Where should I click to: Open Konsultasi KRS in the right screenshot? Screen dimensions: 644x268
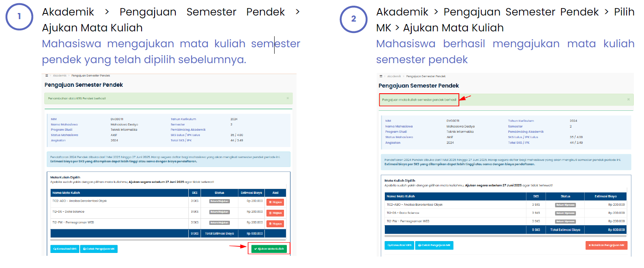tap(399, 245)
